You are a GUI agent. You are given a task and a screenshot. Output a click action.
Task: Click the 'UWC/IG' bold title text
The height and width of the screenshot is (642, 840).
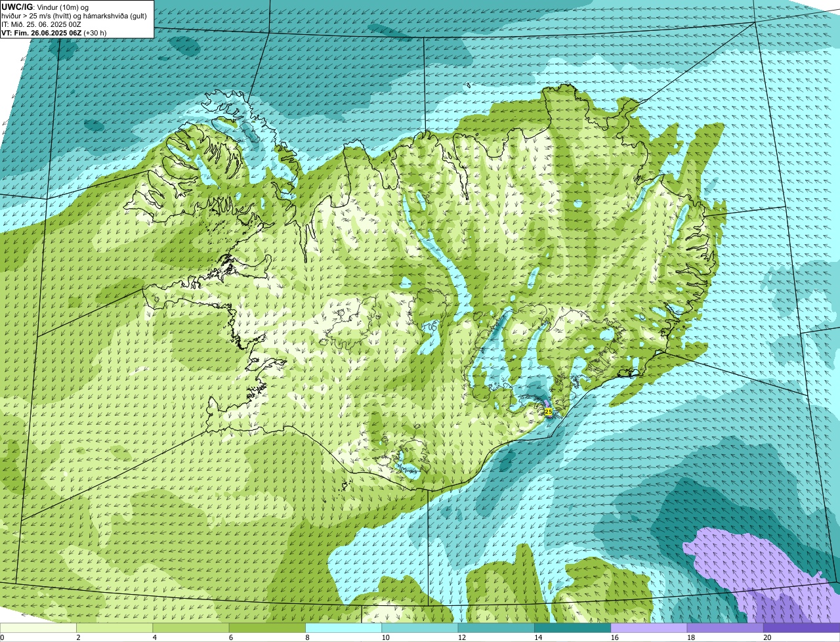click(x=17, y=7)
